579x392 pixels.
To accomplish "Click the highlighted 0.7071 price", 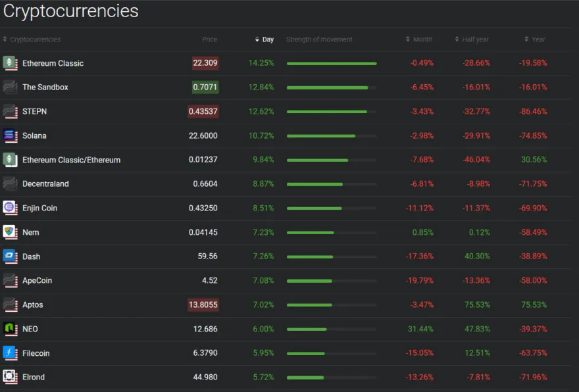I will click(205, 87).
